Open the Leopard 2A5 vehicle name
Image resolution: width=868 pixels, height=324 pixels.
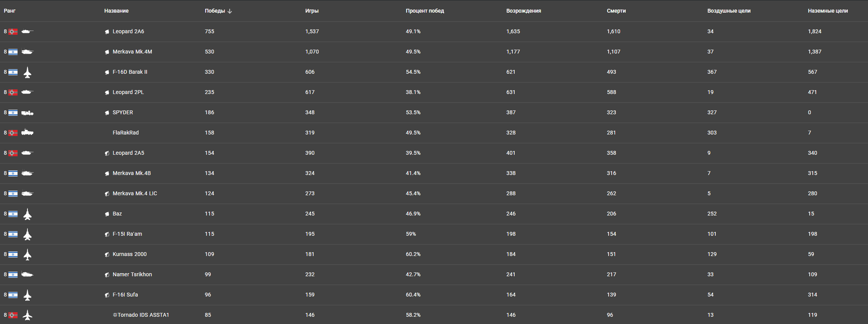click(128, 153)
